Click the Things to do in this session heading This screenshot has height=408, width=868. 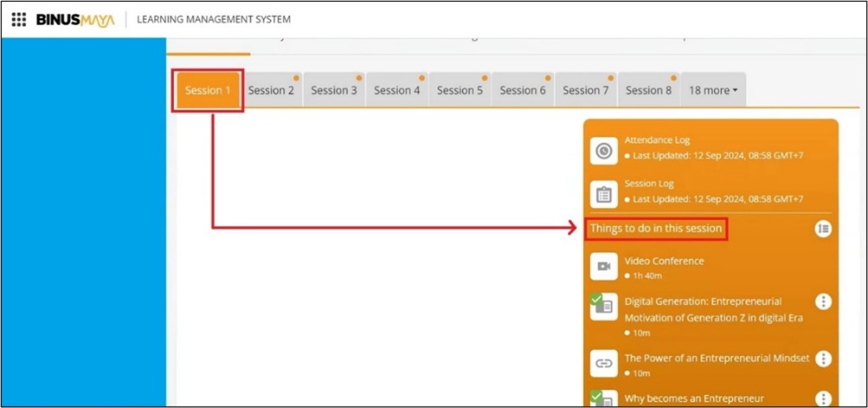pos(656,229)
